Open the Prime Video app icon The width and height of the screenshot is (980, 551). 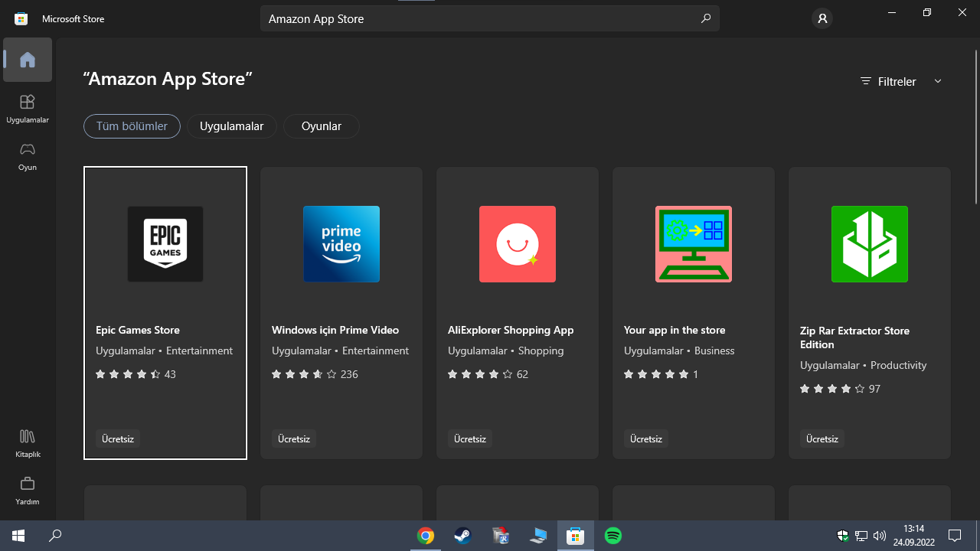tap(341, 244)
